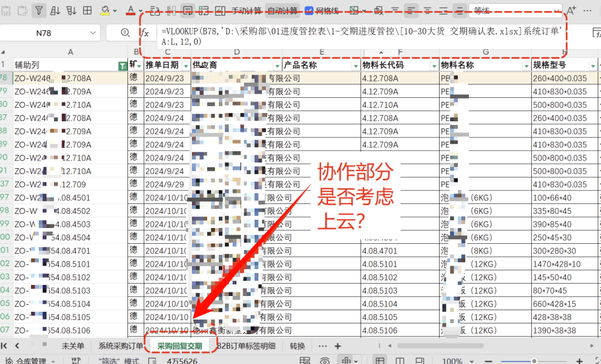The width and height of the screenshot is (601, 364).
Task: Click the freeze panes icon
Action: point(354,11)
